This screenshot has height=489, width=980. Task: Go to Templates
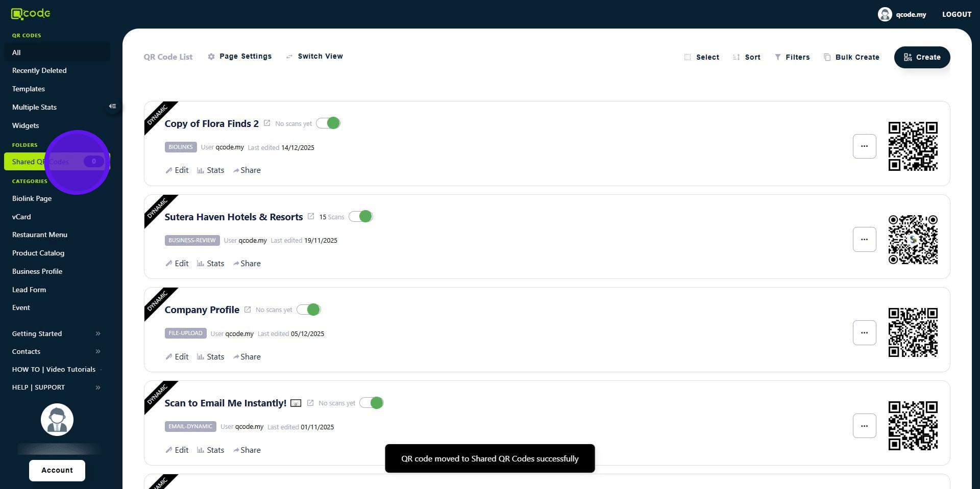[29, 89]
